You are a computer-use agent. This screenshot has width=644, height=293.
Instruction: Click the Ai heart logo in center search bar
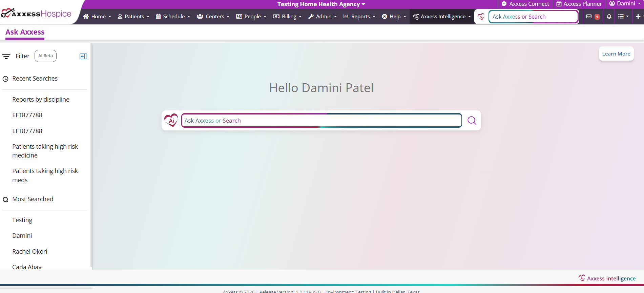[x=171, y=120]
